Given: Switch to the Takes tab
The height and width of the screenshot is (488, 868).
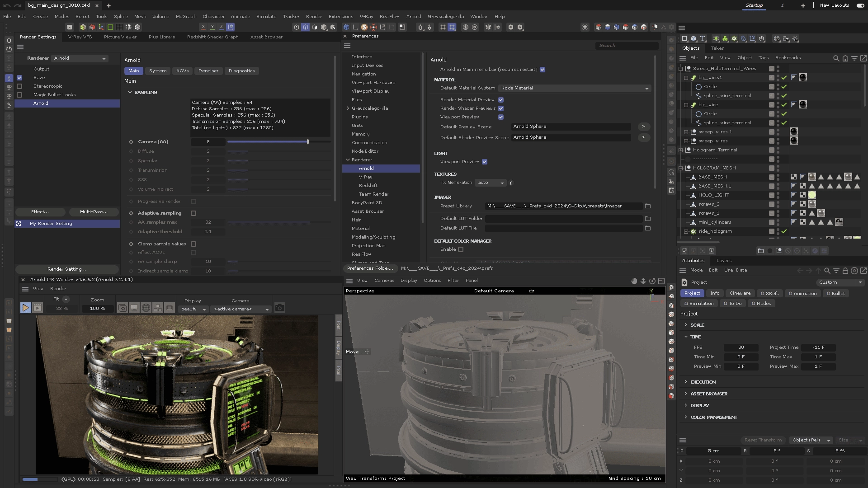Looking at the screenshot, I should (717, 48).
